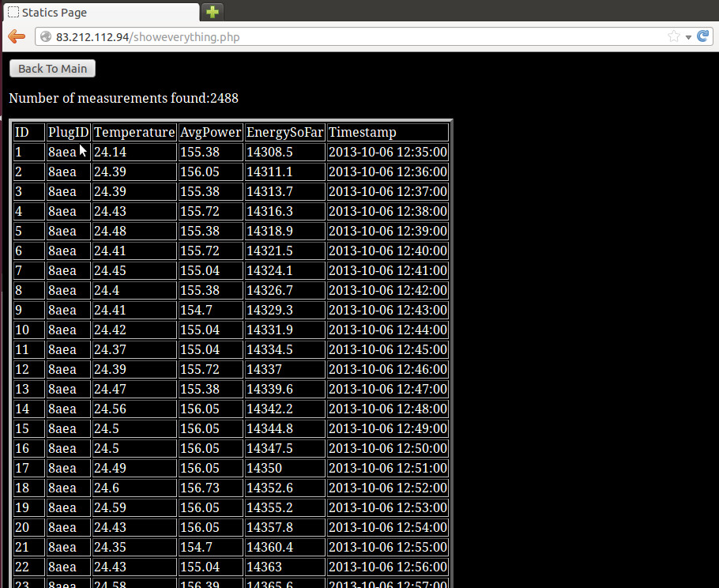Screen dimensions: 719x588
Task: Click the Temperature column header
Action: pyautogui.click(x=134, y=132)
